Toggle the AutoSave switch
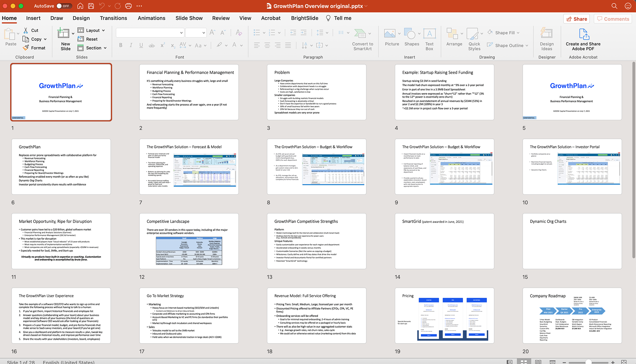Image resolution: width=636 pixels, height=364 pixels. (x=63, y=6)
